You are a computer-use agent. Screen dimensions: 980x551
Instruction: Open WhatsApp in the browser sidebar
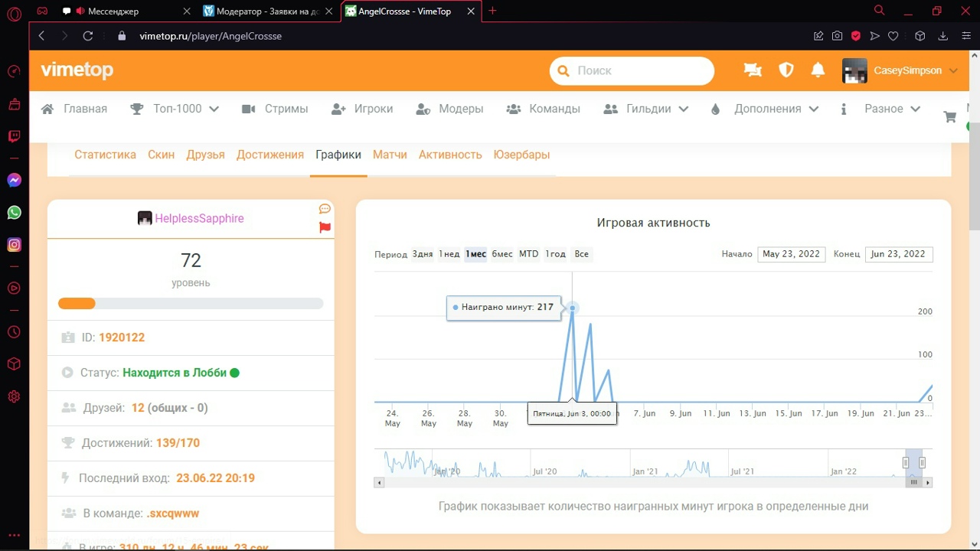click(x=14, y=213)
